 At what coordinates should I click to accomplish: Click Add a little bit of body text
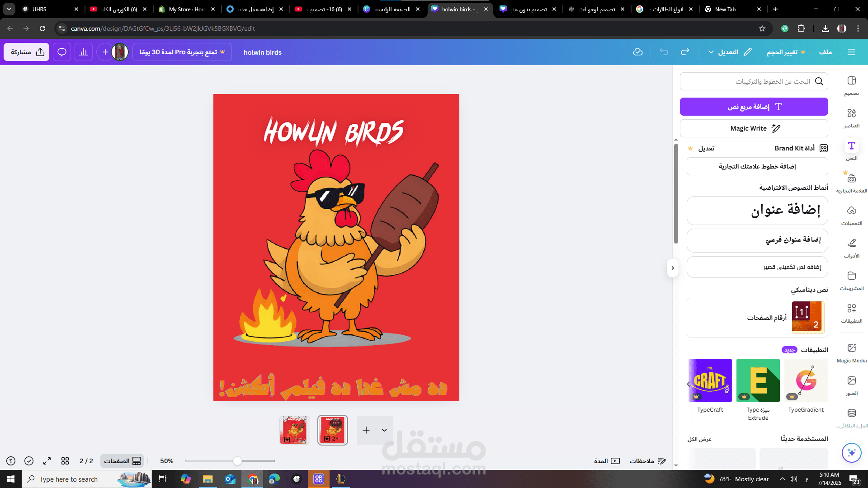point(757,267)
